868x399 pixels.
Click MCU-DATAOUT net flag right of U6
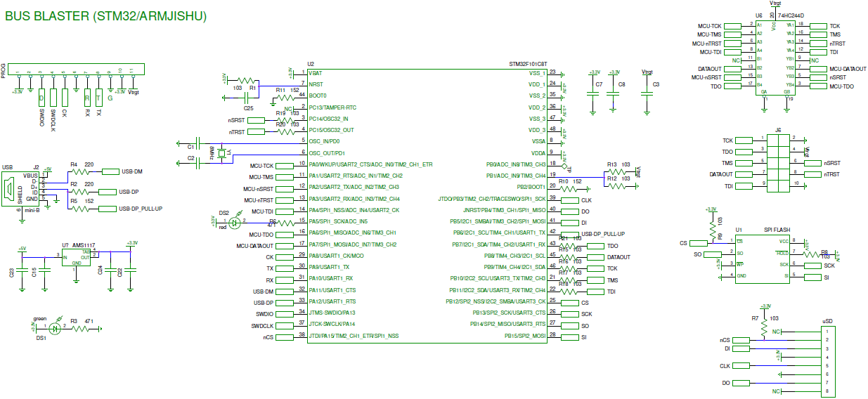(819, 69)
